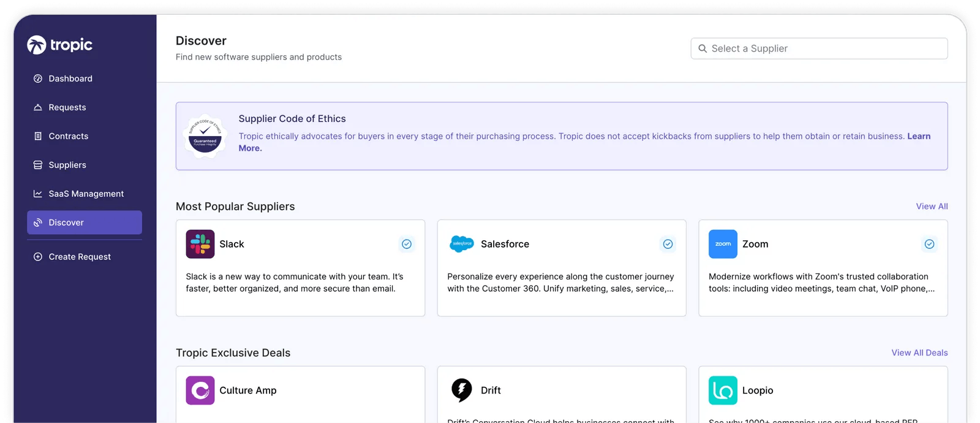Image resolution: width=980 pixels, height=423 pixels.
Task: Navigate to Suppliers page
Action: [x=85, y=165]
